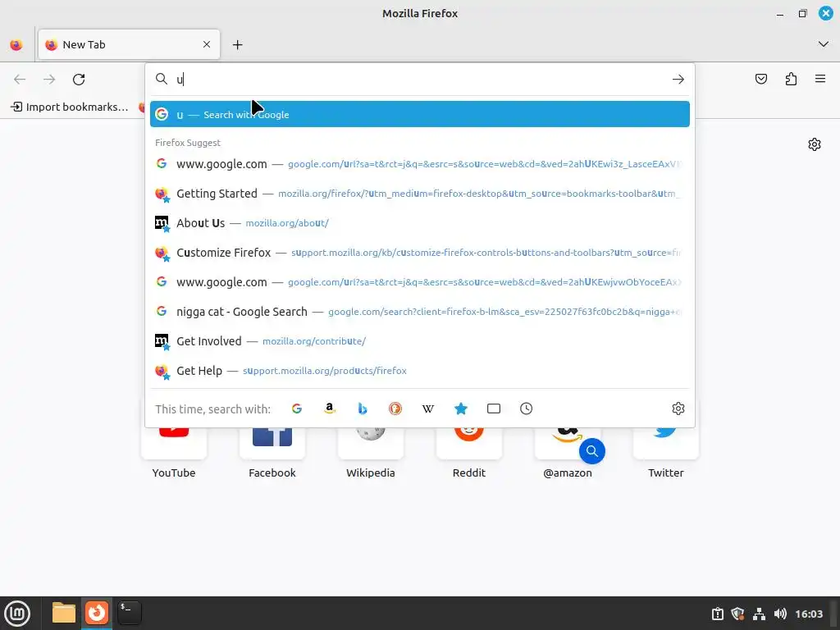840x630 pixels.
Task: Close the New Tab tab
Action: click(207, 44)
